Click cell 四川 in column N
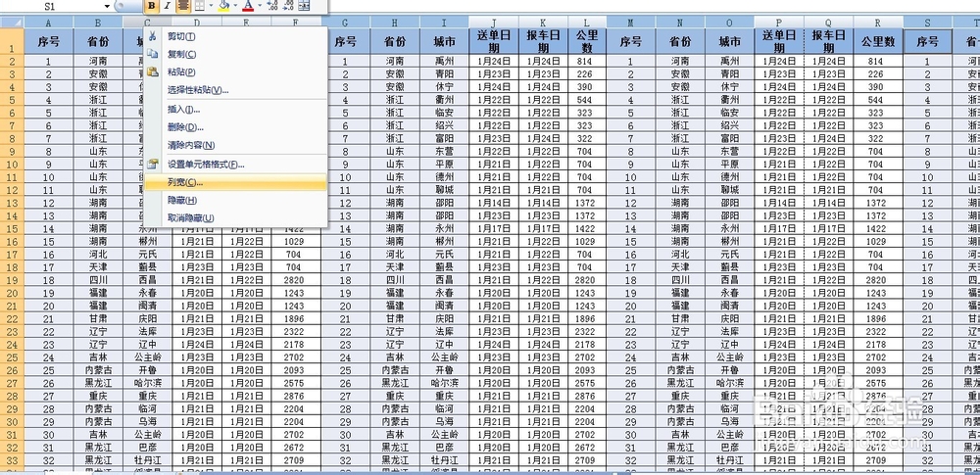 680,280
